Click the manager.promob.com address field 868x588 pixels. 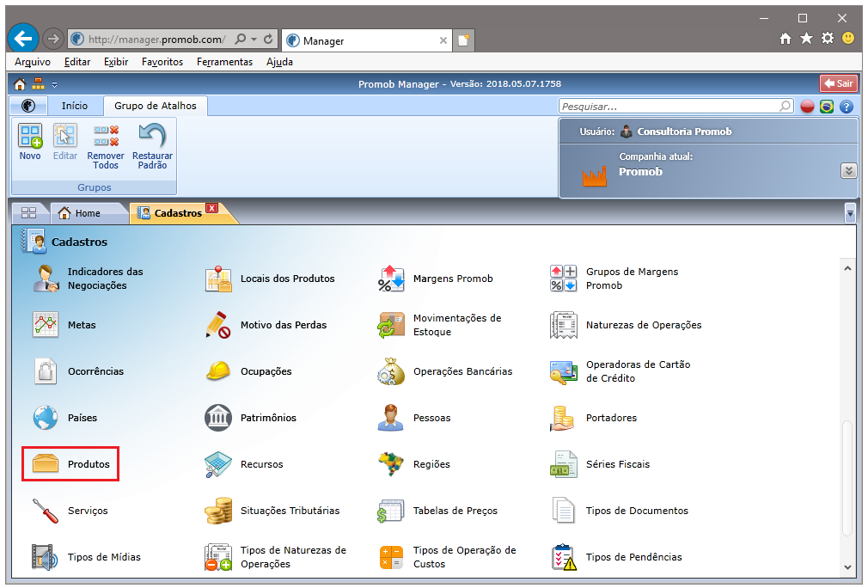point(156,40)
